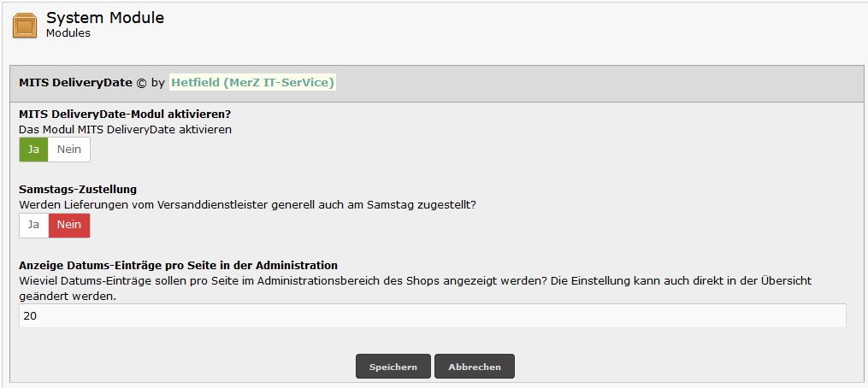Screen dimensions: 868x388
Task: Select the 'MITS DeliveryDate-Modul aktivieren?' label
Action: pyautogui.click(x=125, y=115)
